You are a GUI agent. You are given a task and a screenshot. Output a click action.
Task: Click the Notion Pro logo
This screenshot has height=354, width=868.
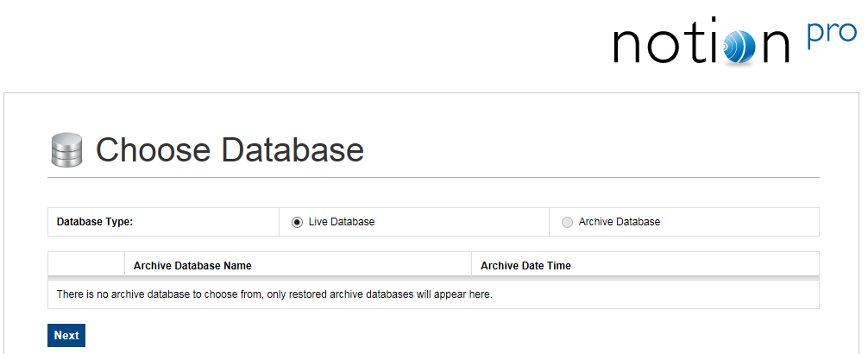733,41
